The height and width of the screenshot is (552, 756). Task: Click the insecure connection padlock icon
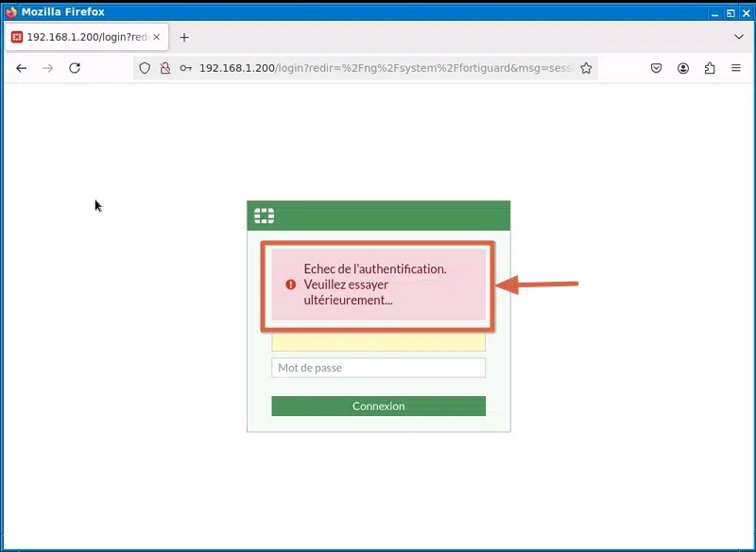[x=165, y=68]
